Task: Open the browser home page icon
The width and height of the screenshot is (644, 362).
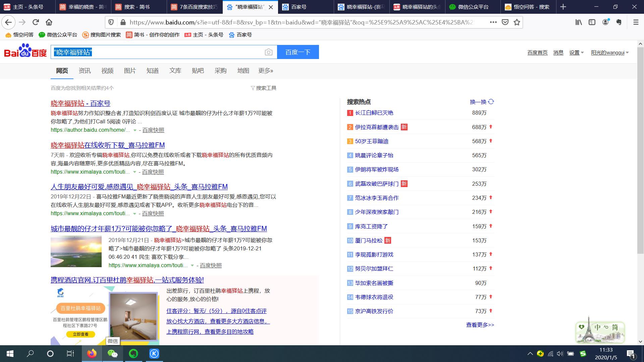Action: pos(49,22)
